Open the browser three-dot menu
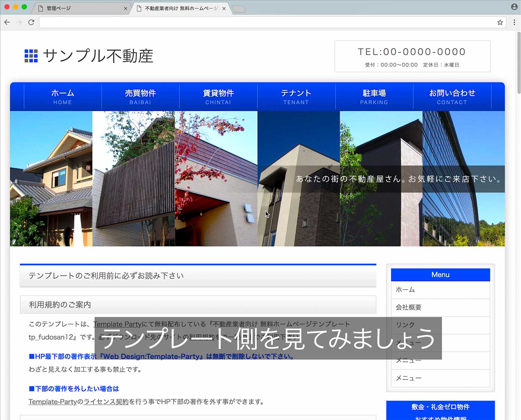 514,22
